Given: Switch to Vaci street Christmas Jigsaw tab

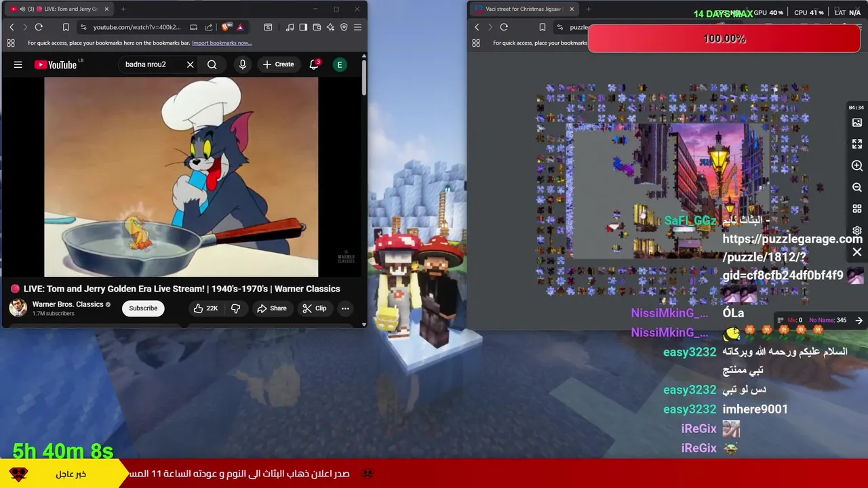Looking at the screenshot, I should tap(524, 9).
